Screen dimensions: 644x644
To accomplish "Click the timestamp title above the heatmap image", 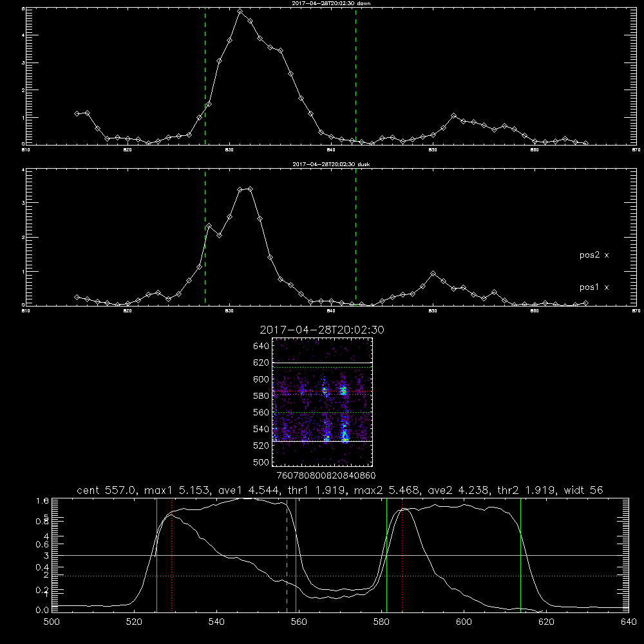I will pyautogui.click(x=322, y=330).
